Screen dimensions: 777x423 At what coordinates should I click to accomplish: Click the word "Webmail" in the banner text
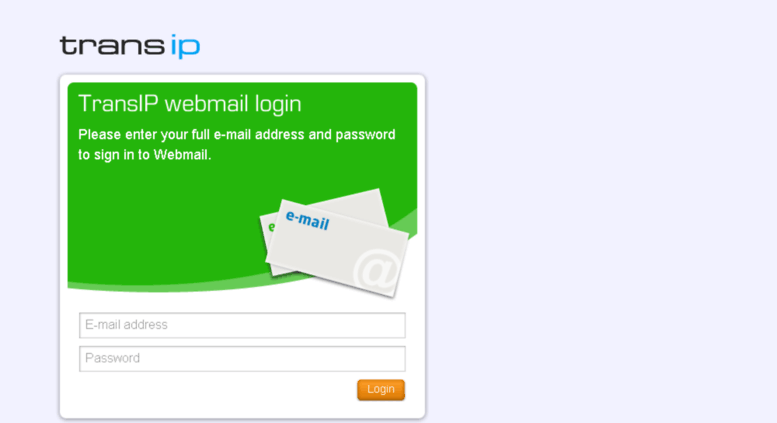pyautogui.click(x=180, y=155)
